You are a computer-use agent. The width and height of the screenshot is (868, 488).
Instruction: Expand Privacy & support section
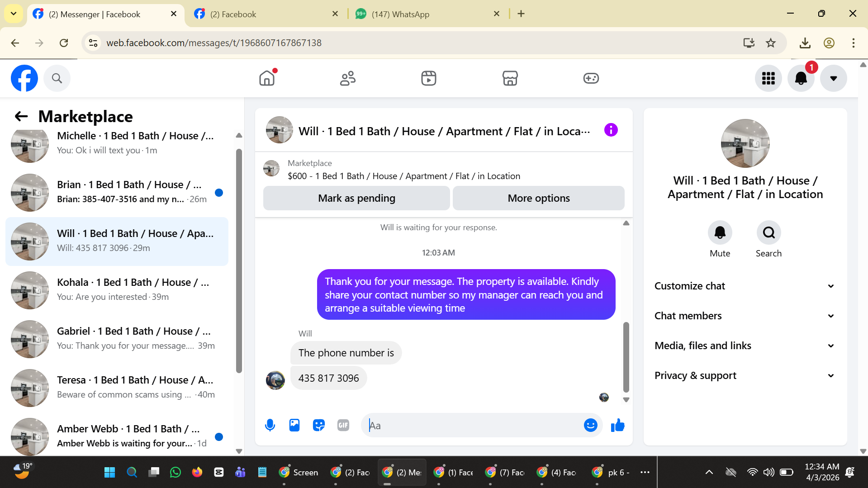click(745, 375)
